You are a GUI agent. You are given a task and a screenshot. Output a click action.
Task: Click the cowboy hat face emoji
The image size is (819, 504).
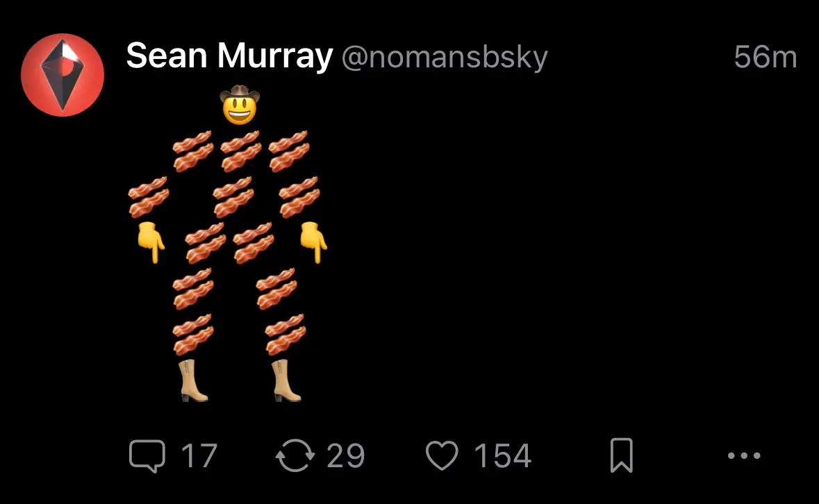click(x=240, y=104)
